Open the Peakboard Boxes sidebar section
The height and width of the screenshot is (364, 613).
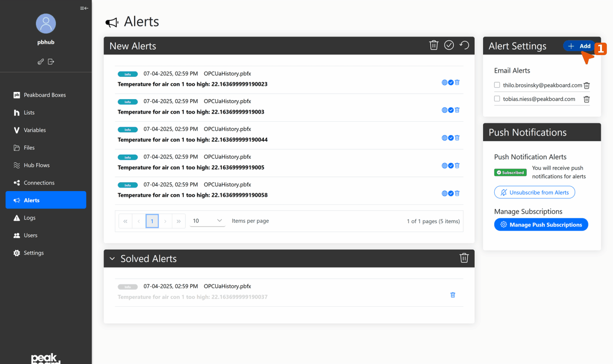[45, 95]
